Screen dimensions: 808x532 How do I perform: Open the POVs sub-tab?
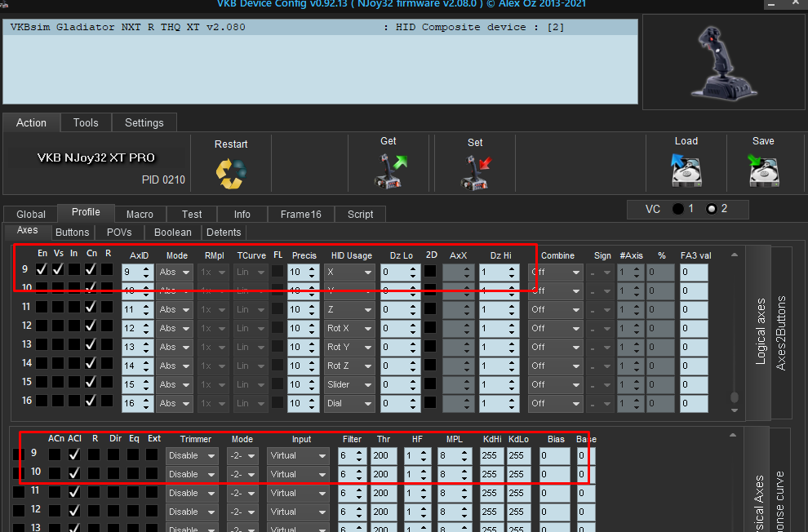[x=119, y=233]
